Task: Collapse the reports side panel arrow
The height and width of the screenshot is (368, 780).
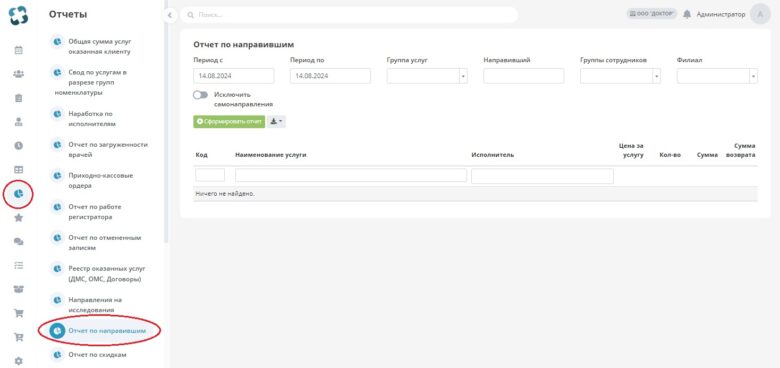Action: tap(170, 15)
